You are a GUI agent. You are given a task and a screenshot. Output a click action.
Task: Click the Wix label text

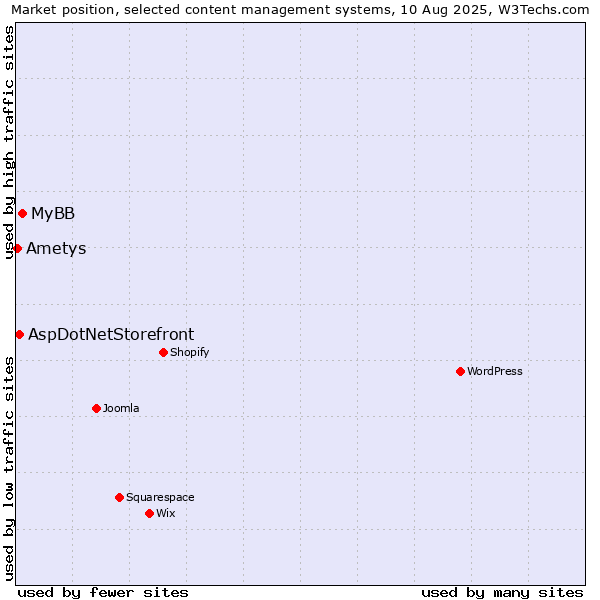pos(166,513)
